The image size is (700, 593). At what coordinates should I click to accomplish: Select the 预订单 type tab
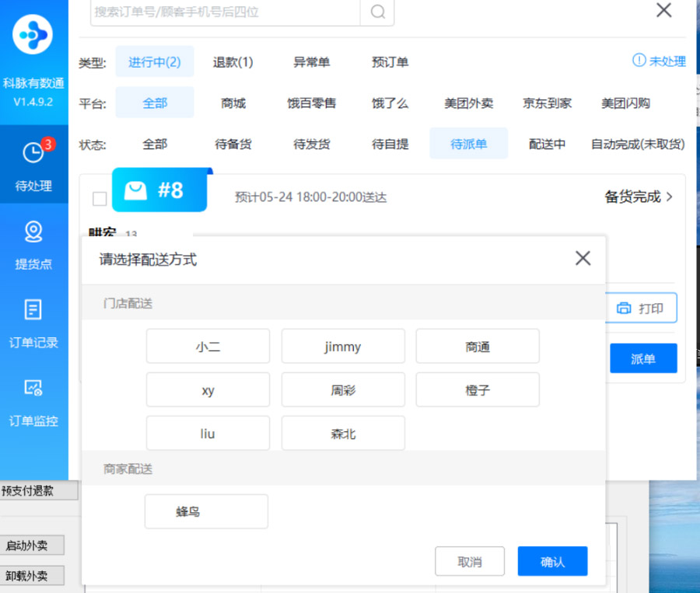coord(390,61)
